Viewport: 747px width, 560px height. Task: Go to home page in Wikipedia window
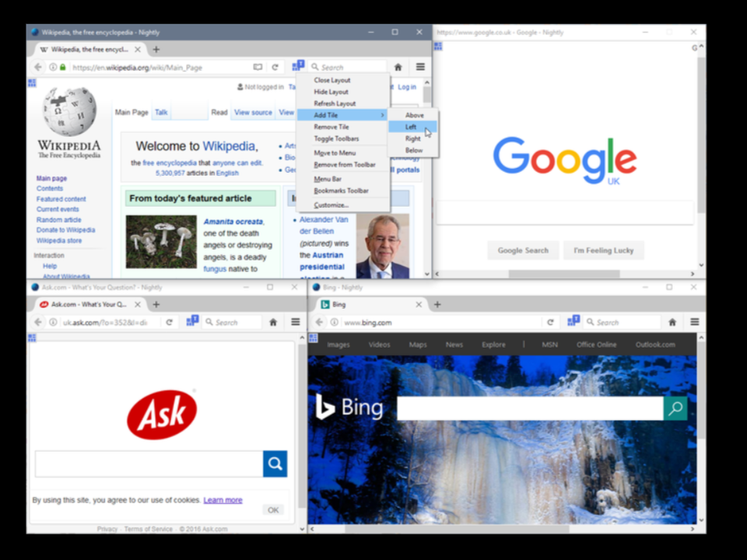coord(398,67)
